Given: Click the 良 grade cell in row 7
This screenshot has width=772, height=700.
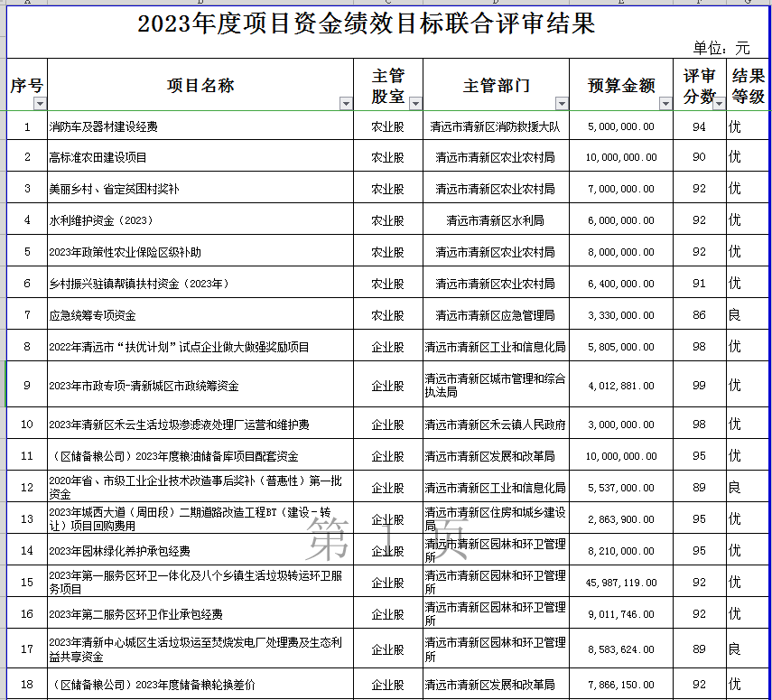Looking at the screenshot, I should 748,315.
